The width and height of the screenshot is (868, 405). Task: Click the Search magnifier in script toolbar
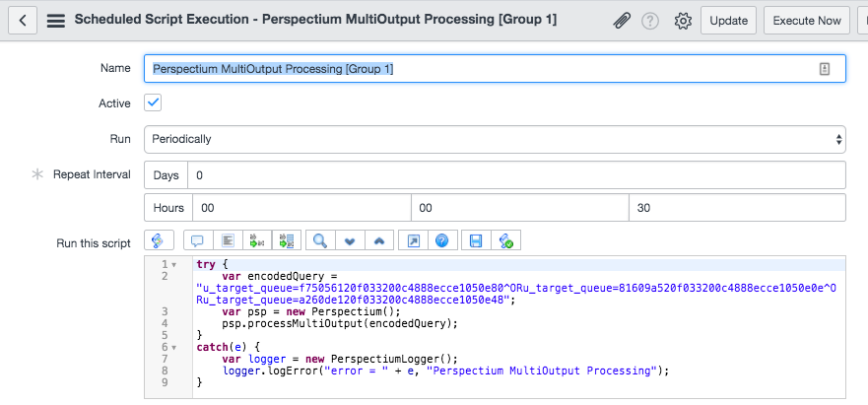coord(320,240)
